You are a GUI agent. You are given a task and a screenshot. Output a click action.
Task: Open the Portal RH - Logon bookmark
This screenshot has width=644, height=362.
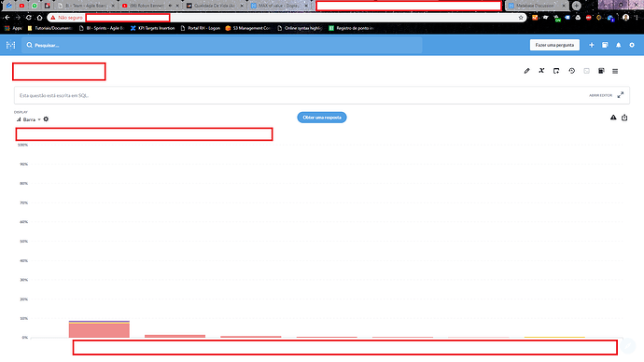pos(201,28)
